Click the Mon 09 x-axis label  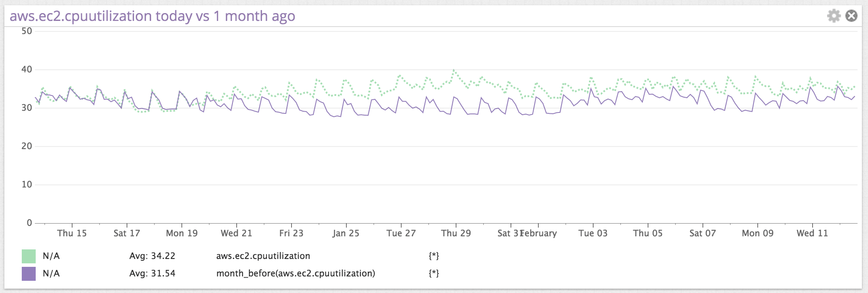(x=757, y=233)
